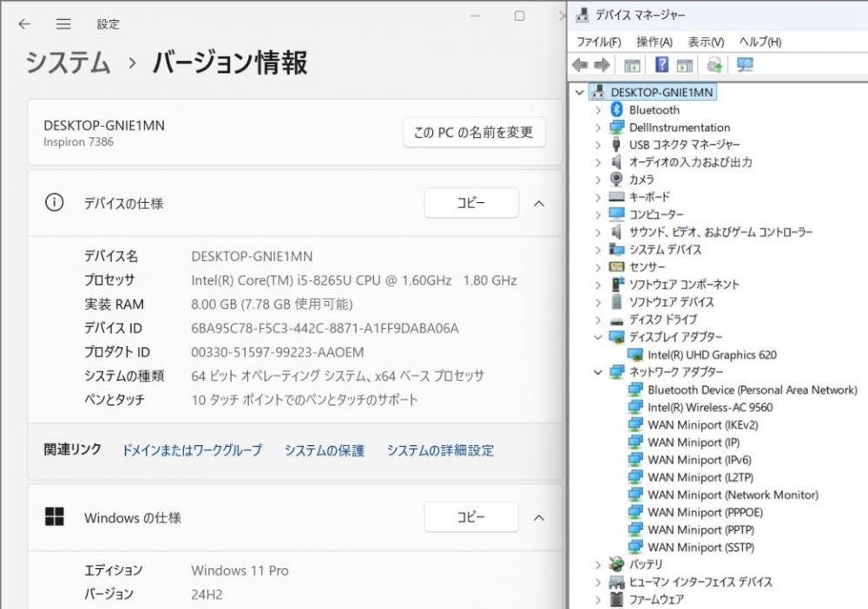
Task: Select WAN Miniport (Network Monitor) entry
Action: [x=733, y=495]
